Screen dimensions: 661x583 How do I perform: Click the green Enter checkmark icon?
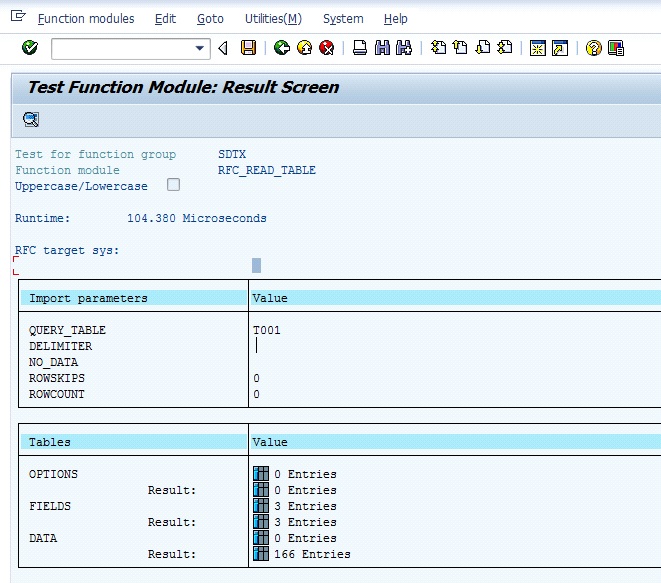[x=30, y=48]
